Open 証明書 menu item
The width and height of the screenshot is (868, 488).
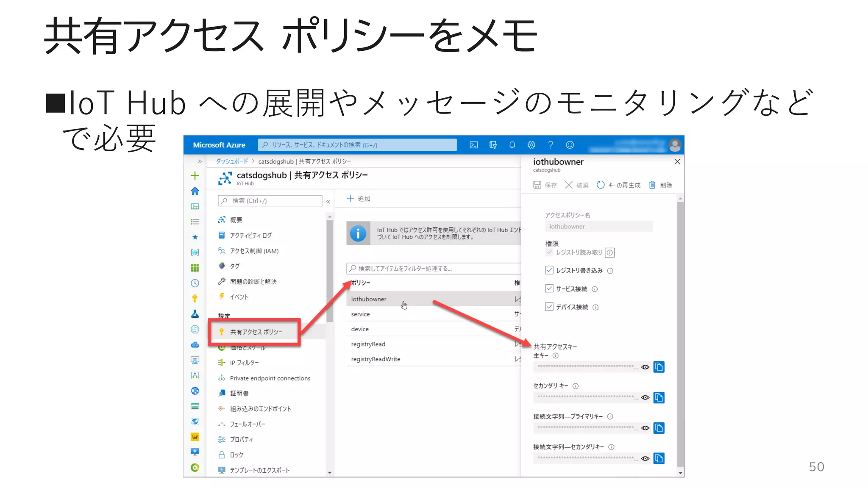[233, 394]
